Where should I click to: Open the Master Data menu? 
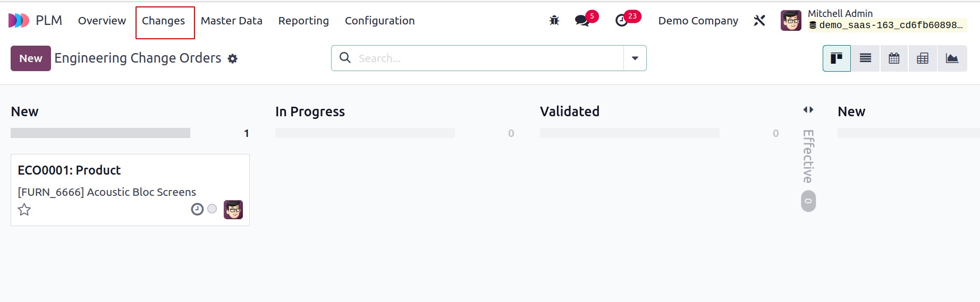(x=232, y=21)
